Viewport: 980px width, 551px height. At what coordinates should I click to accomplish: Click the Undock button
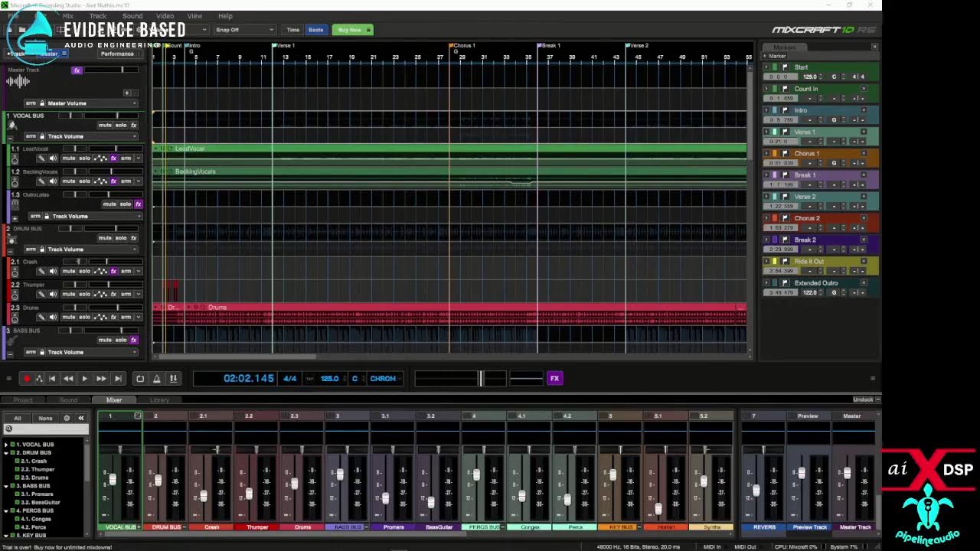coord(864,399)
